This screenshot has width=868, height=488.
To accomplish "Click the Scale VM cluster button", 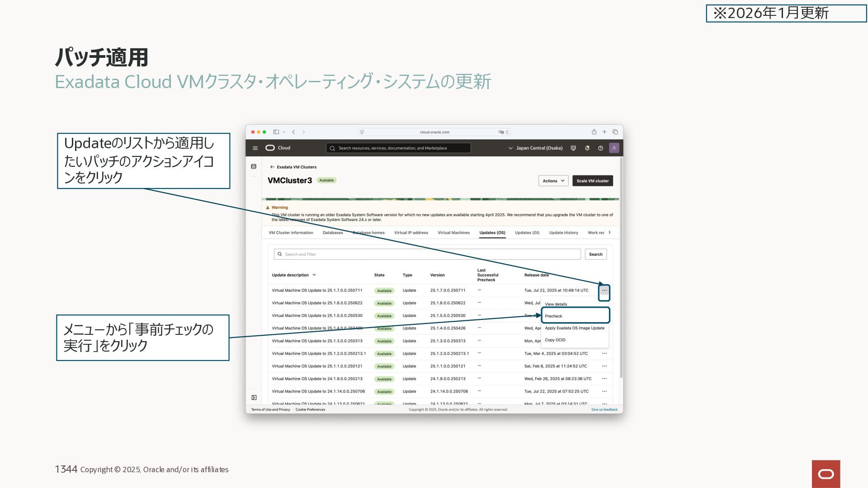I will click(x=592, y=181).
